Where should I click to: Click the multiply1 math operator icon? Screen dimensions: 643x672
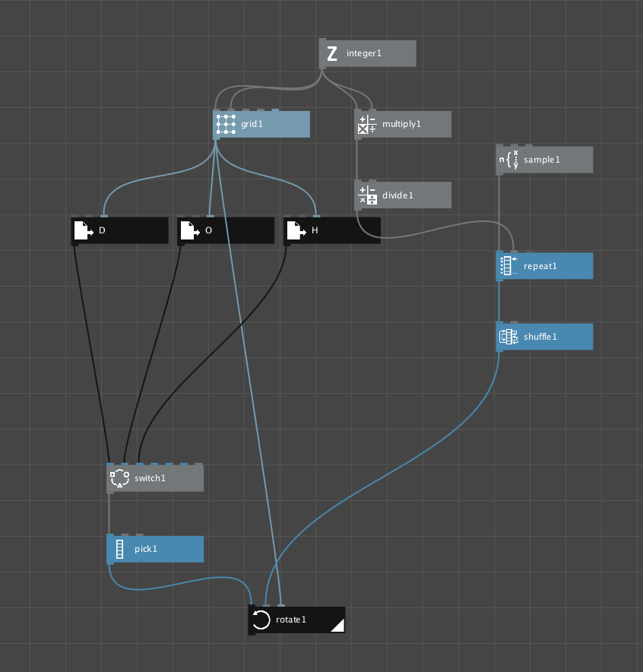point(367,124)
